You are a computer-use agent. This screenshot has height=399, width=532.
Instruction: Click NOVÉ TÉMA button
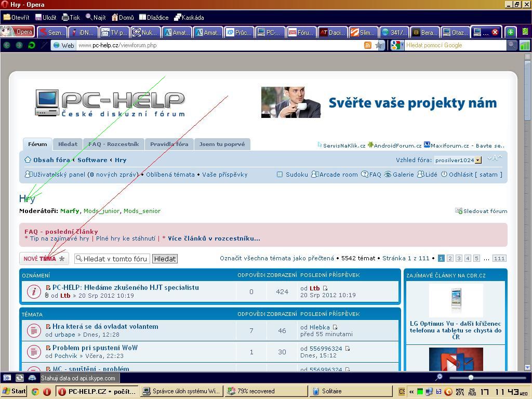click(x=44, y=259)
